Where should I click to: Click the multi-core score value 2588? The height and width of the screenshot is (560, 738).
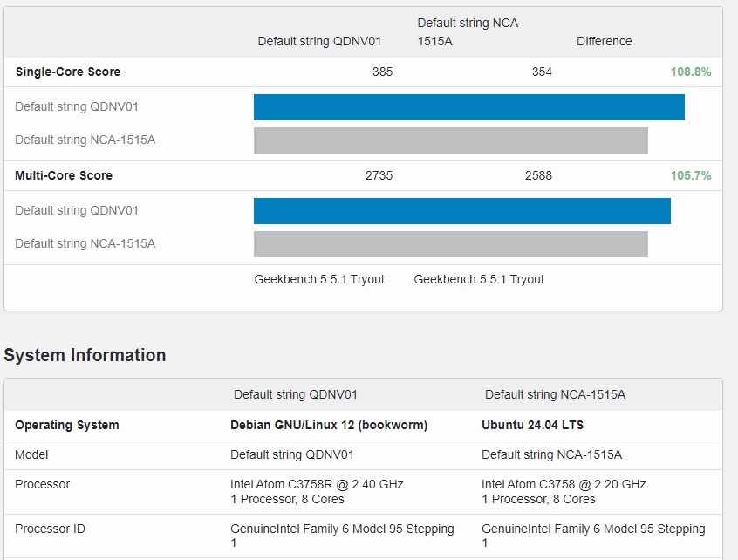[538, 176]
